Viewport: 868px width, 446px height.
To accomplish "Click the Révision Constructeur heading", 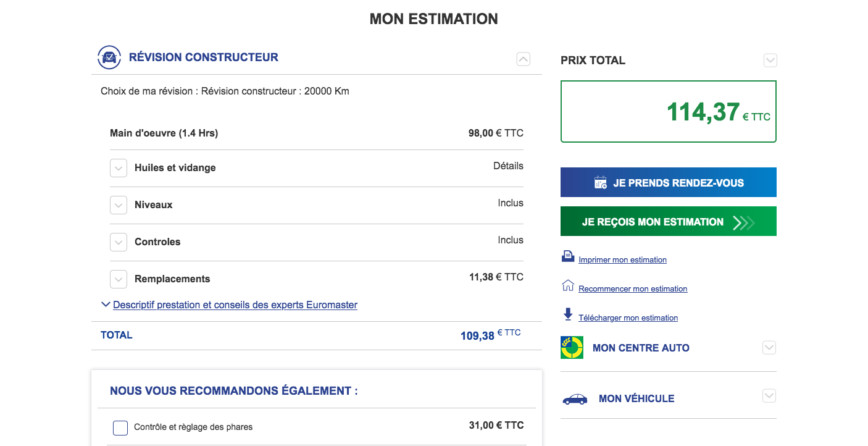I will pyautogui.click(x=204, y=57).
